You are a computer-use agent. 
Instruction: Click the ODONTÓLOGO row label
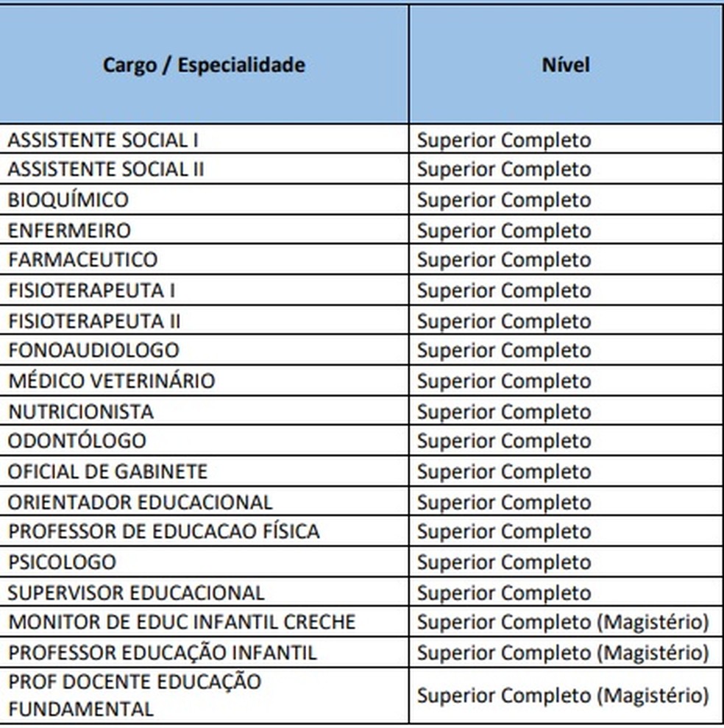point(77,441)
